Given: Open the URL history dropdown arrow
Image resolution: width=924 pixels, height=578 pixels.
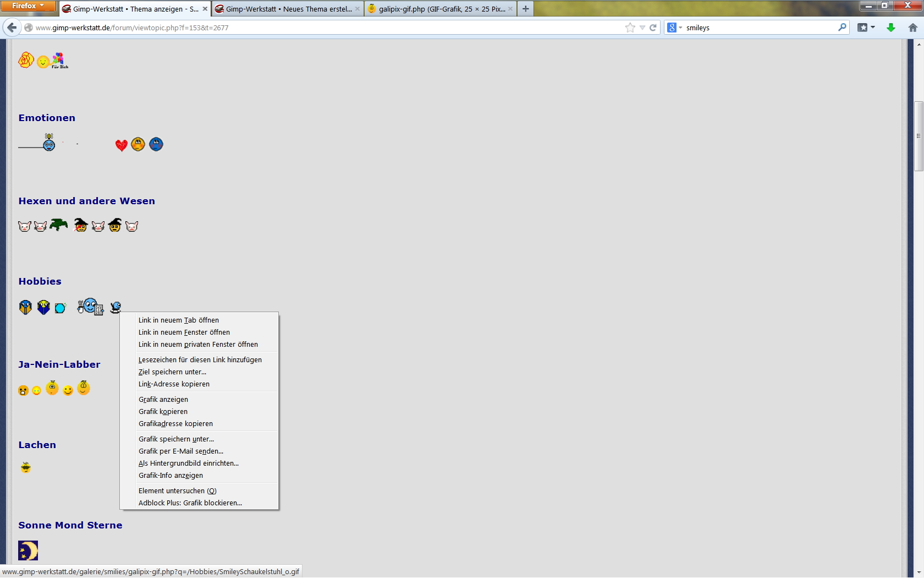Looking at the screenshot, I should [x=642, y=28].
